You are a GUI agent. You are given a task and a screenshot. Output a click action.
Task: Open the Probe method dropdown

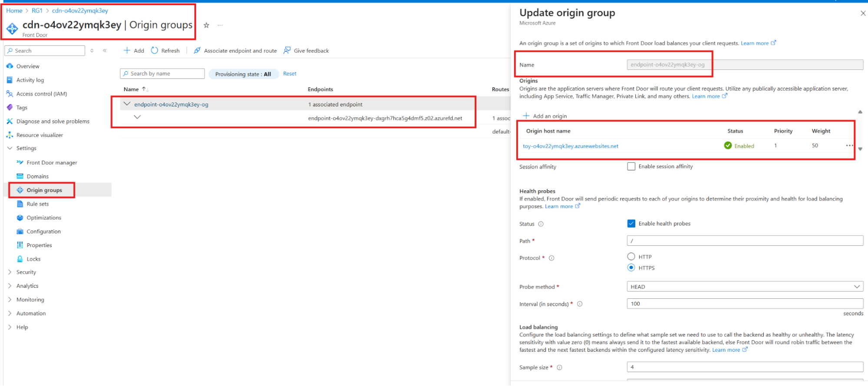pyautogui.click(x=744, y=287)
